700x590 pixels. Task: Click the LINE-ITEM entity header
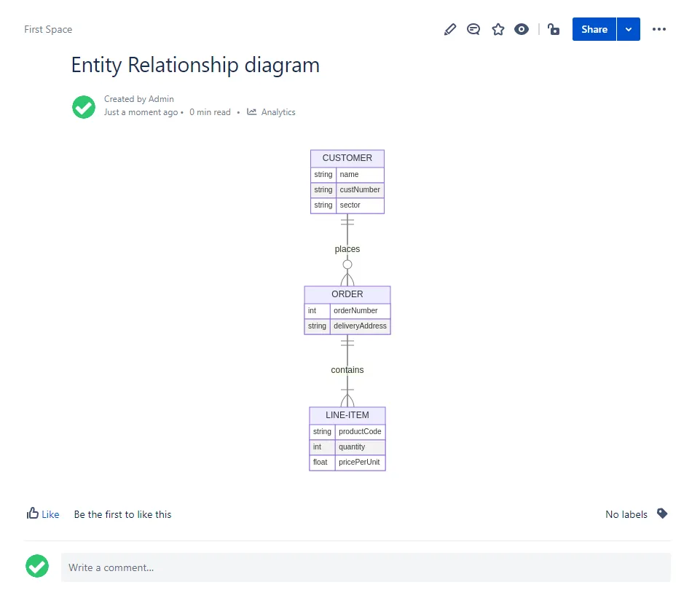[x=347, y=415]
